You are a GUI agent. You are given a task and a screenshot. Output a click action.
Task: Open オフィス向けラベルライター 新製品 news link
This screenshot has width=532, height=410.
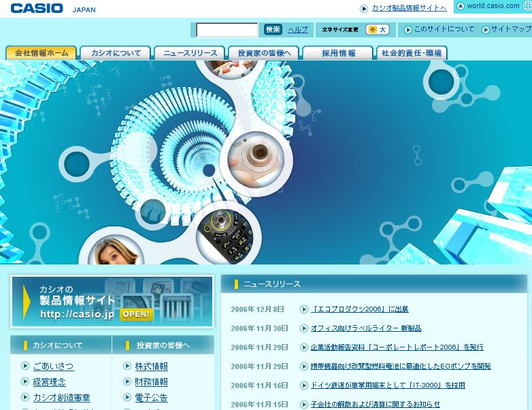pos(366,328)
